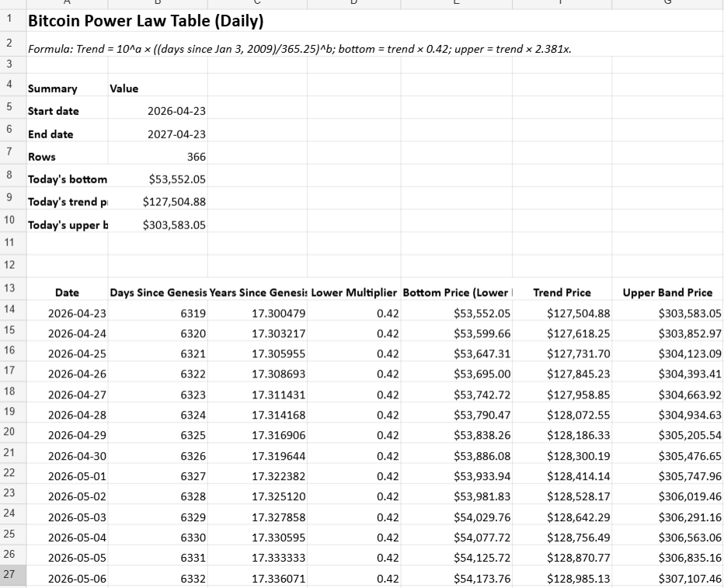Click the 'Date' column header cell
724x588 pixels.
coord(68,288)
